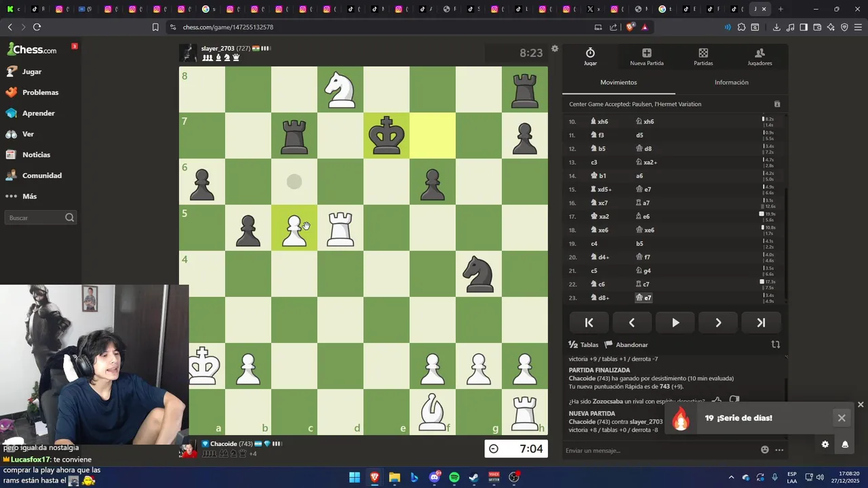Open Brave VPN shield icon
This screenshot has width=868, height=488.
click(x=844, y=27)
